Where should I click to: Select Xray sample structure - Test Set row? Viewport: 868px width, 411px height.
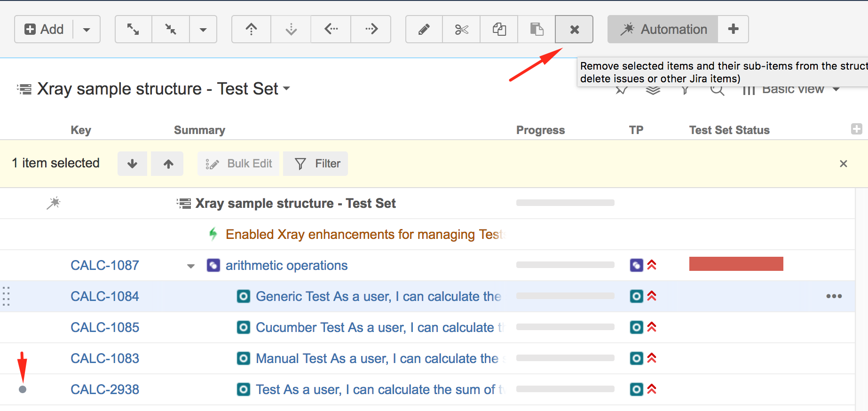427,203
